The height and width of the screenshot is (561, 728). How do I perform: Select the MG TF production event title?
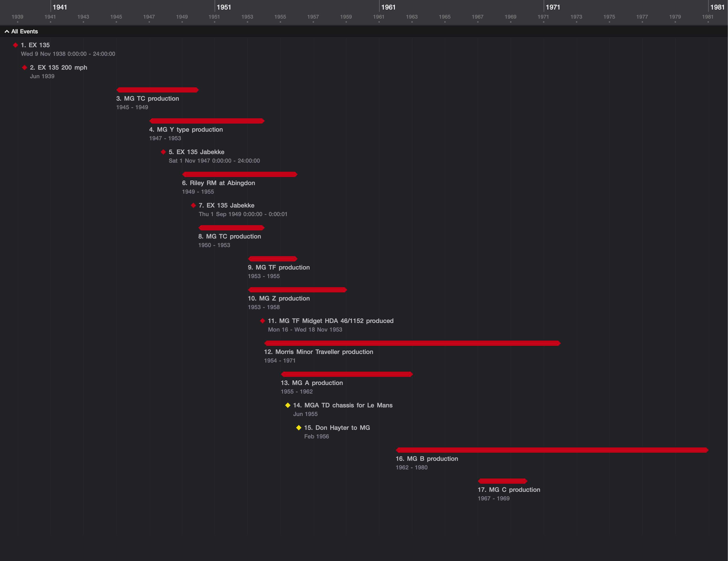pos(279,267)
